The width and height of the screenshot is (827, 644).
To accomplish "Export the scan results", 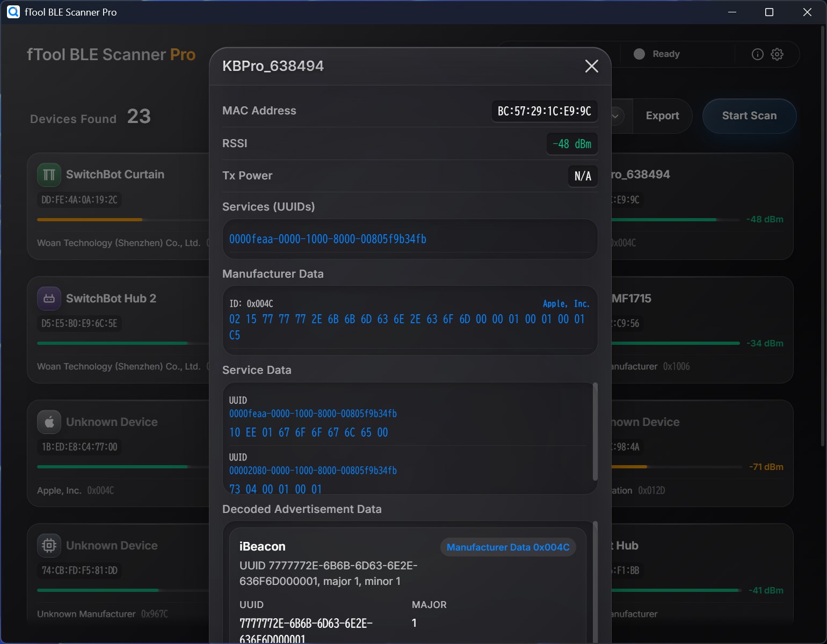I will [x=663, y=115].
